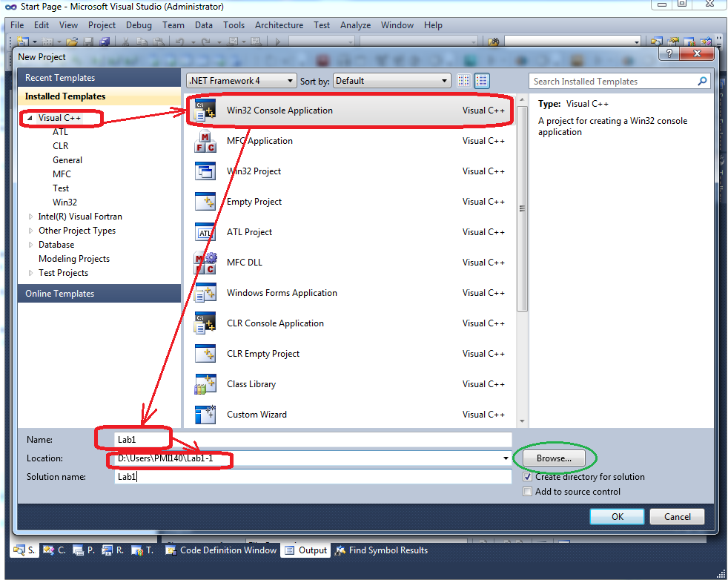Expand the Other Project Types node
Viewport: 728px width, 580px height.
click(x=30, y=231)
